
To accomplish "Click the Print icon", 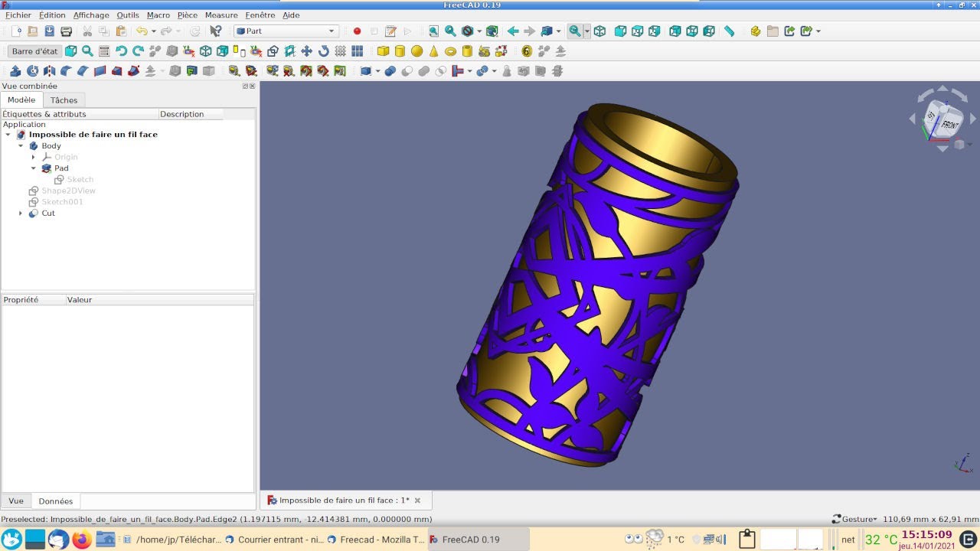I will (66, 31).
